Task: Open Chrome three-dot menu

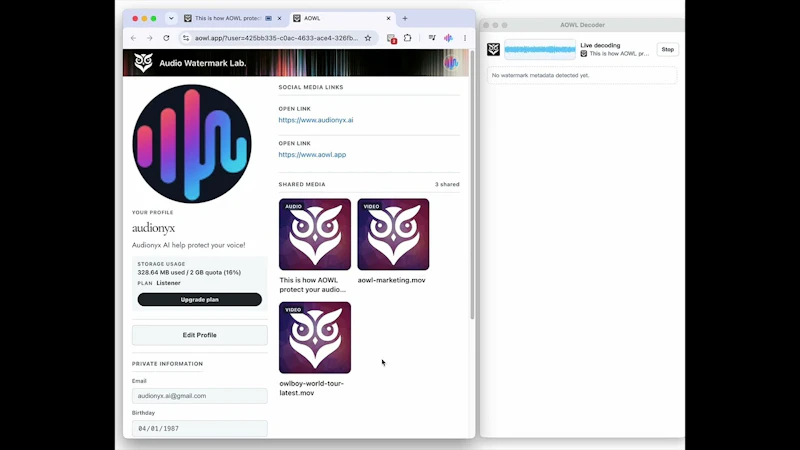Action: [465, 38]
